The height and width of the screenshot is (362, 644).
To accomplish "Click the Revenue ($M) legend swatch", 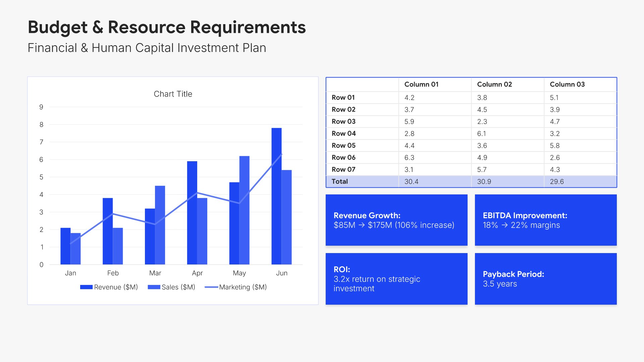I will 86,287.
